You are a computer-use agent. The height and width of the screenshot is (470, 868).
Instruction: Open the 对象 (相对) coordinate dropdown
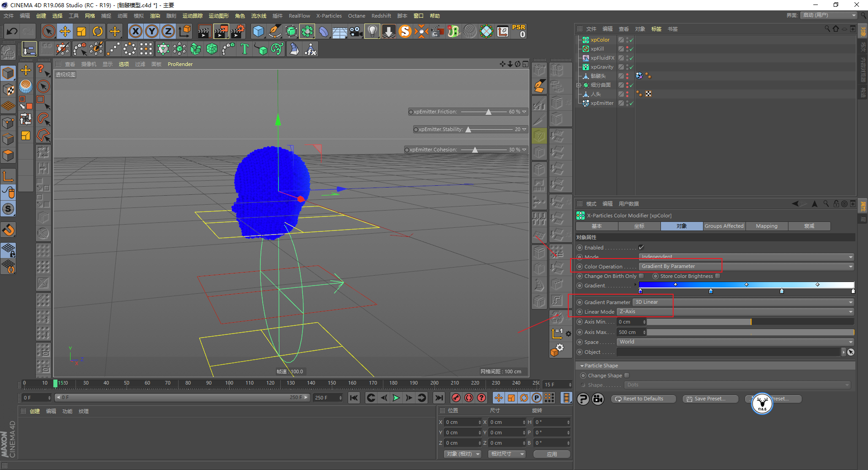click(462, 454)
